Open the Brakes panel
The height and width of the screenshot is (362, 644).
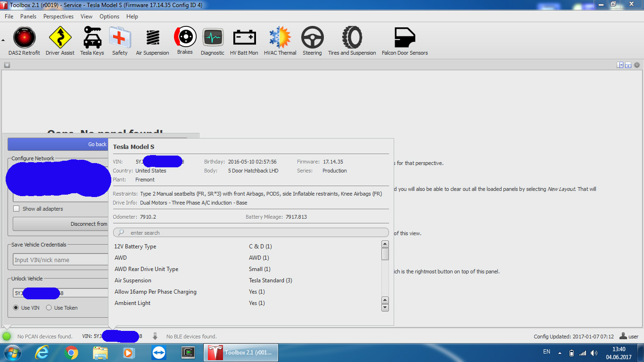pos(185,41)
